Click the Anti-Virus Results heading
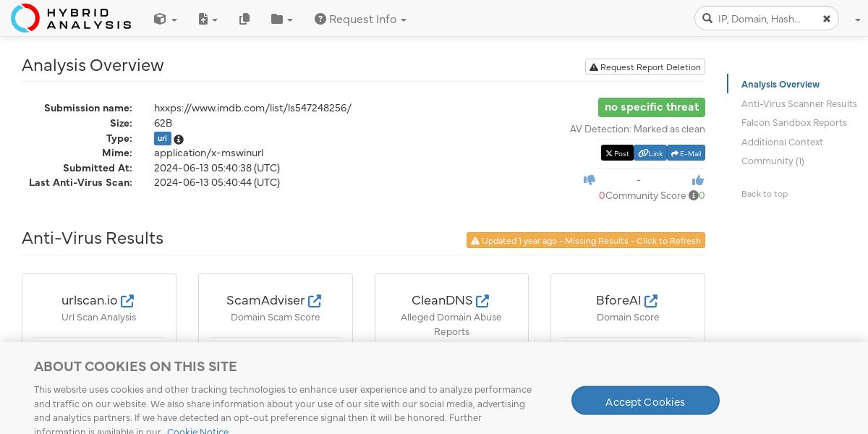Image resolution: width=868 pixels, height=434 pixels. [93, 238]
